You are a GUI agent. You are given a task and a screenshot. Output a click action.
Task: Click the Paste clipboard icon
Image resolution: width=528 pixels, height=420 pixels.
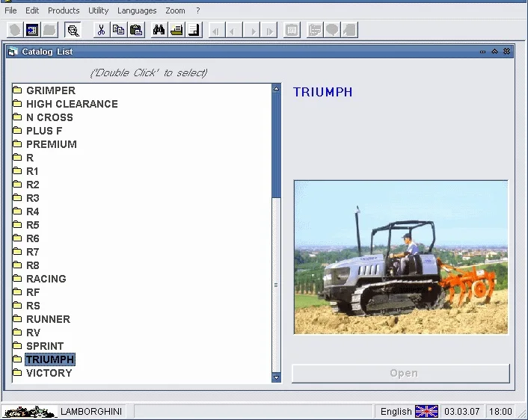[x=136, y=31]
